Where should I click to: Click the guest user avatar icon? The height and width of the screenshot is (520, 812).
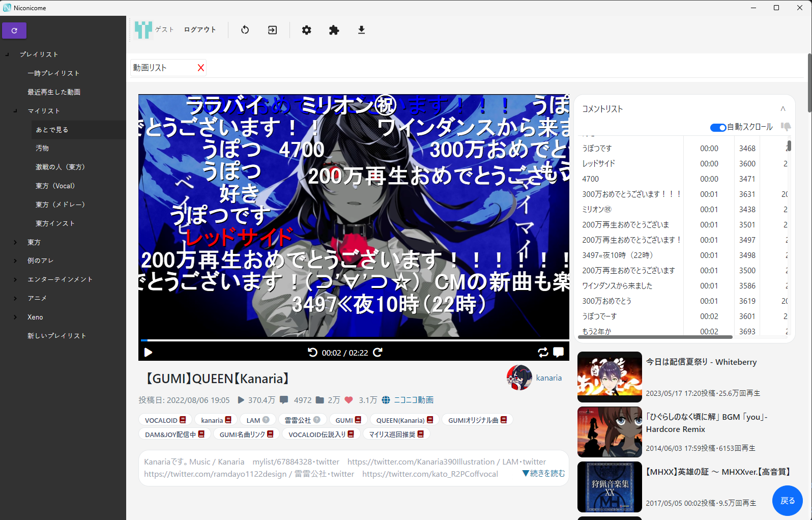143,30
